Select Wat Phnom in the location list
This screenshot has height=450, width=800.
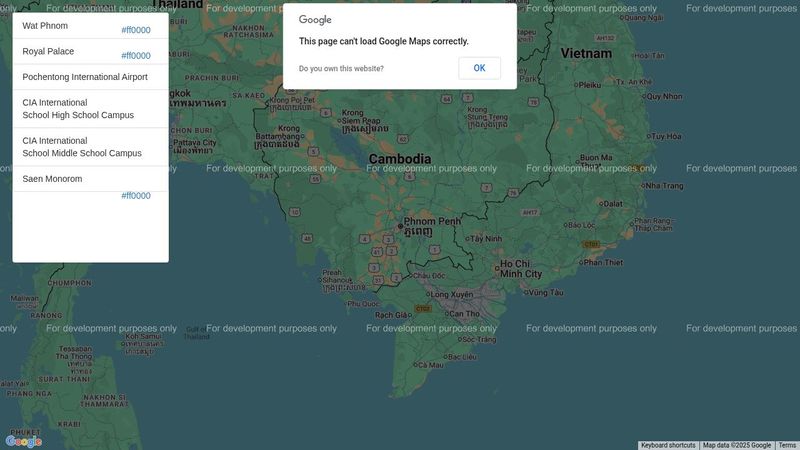[46, 26]
